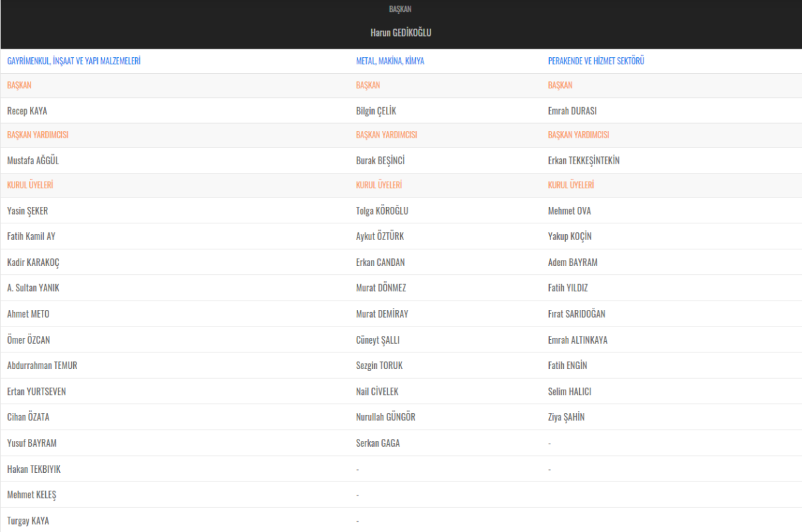The height and width of the screenshot is (532, 802).
Task: Click Abdurrahman TEMUR in the first column
Action: pyautogui.click(x=42, y=366)
